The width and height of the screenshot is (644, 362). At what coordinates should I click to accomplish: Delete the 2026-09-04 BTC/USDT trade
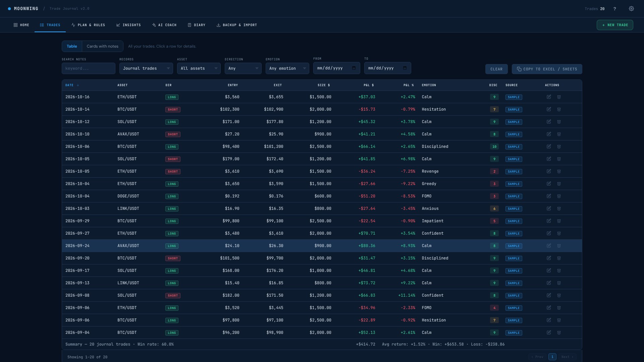point(559,333)
